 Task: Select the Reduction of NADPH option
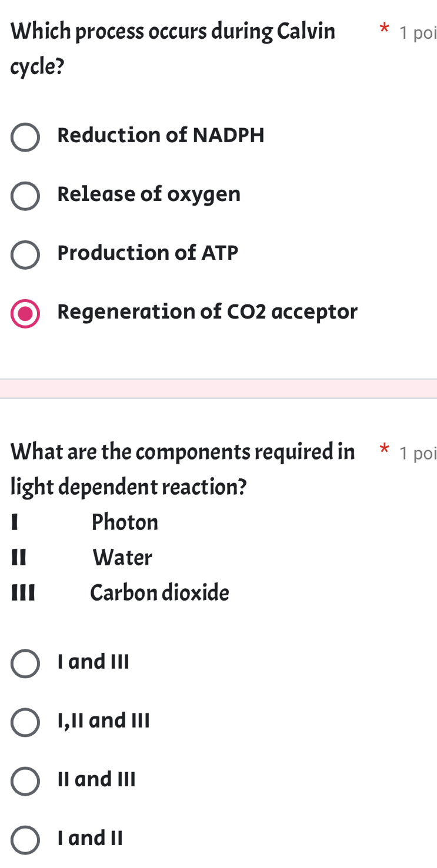[x=25, y=137]
